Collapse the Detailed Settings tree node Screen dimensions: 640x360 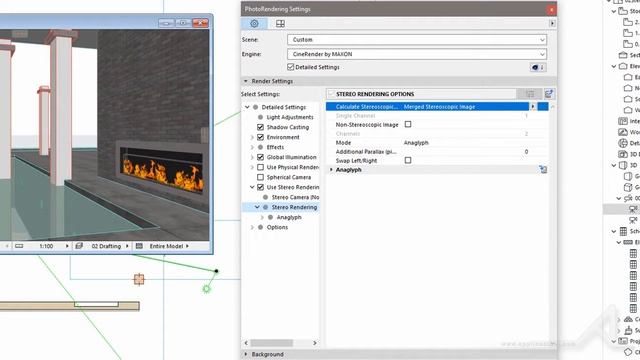coord(247,107)
